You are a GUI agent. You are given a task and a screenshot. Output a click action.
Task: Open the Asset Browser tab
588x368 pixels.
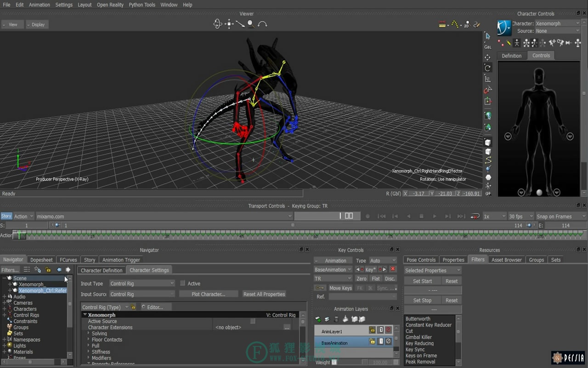[x=507, y=260]
